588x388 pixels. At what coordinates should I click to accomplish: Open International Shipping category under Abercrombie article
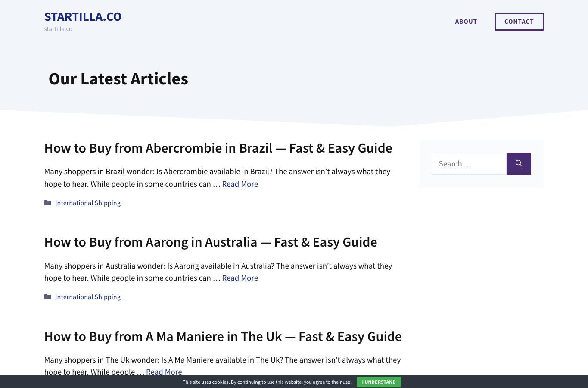[x=88, y=203]
